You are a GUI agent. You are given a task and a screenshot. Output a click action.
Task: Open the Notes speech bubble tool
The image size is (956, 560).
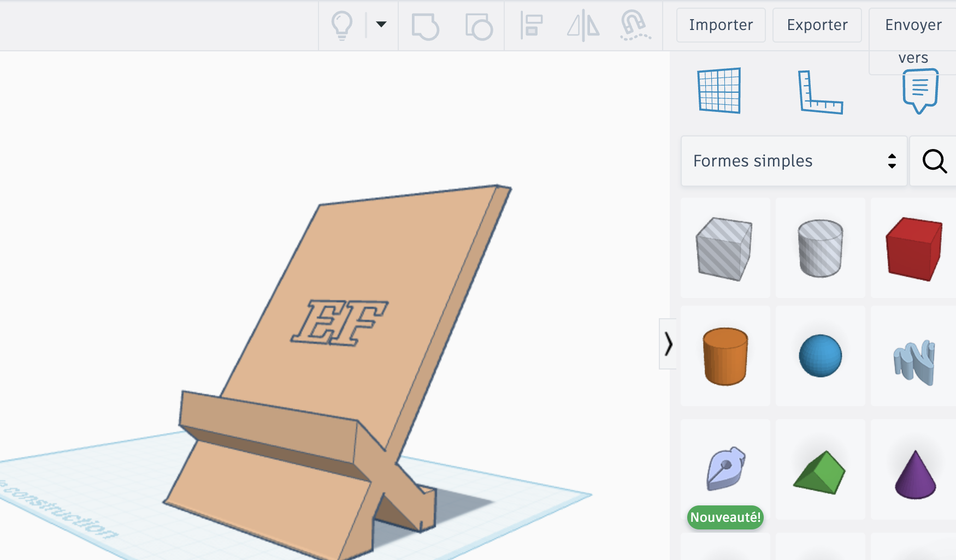(x=920, y=91)
